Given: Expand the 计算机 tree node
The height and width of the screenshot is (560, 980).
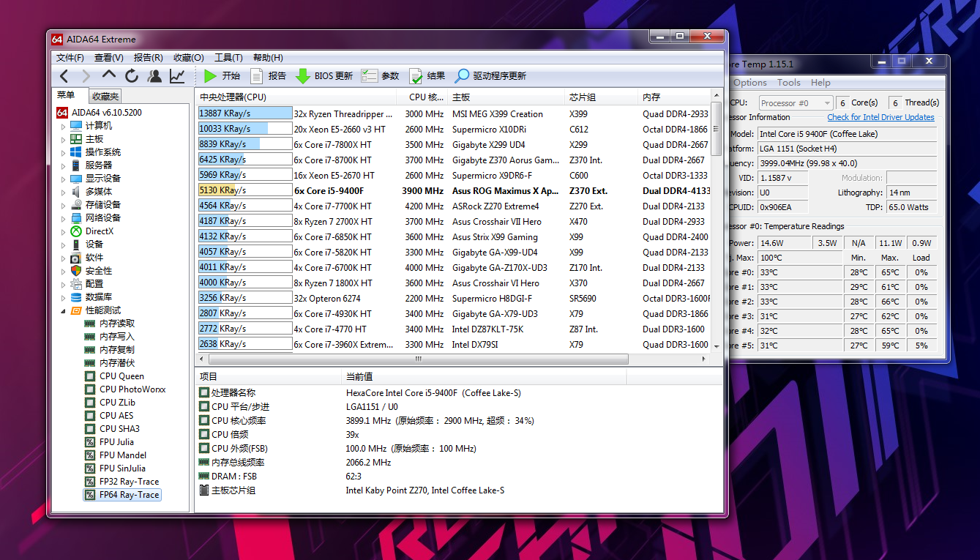Looking at the screenshot, I should 64,126.
